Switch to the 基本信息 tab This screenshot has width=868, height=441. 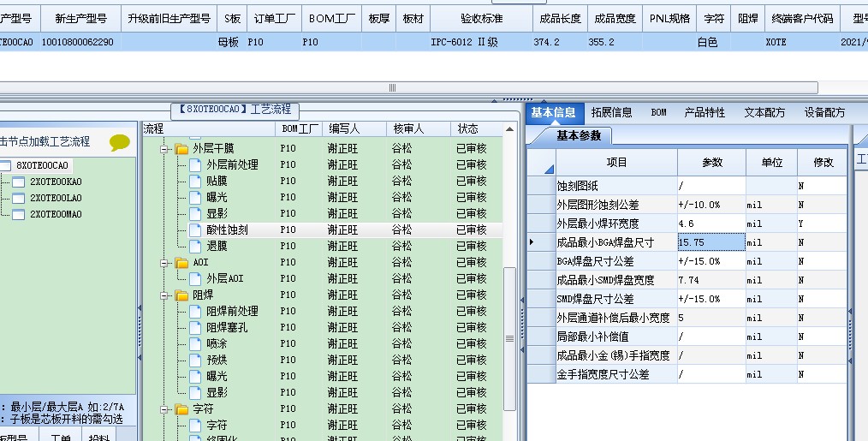[x=553, y=112]
